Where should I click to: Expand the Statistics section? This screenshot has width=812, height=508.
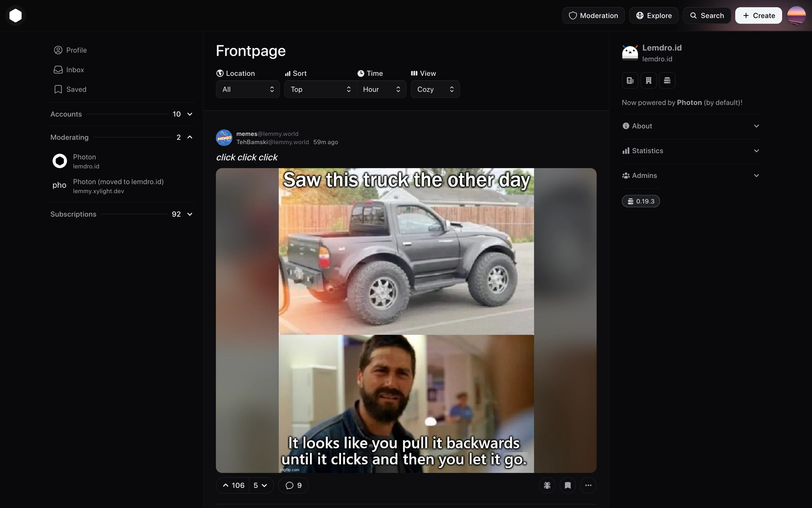(691, 151)
